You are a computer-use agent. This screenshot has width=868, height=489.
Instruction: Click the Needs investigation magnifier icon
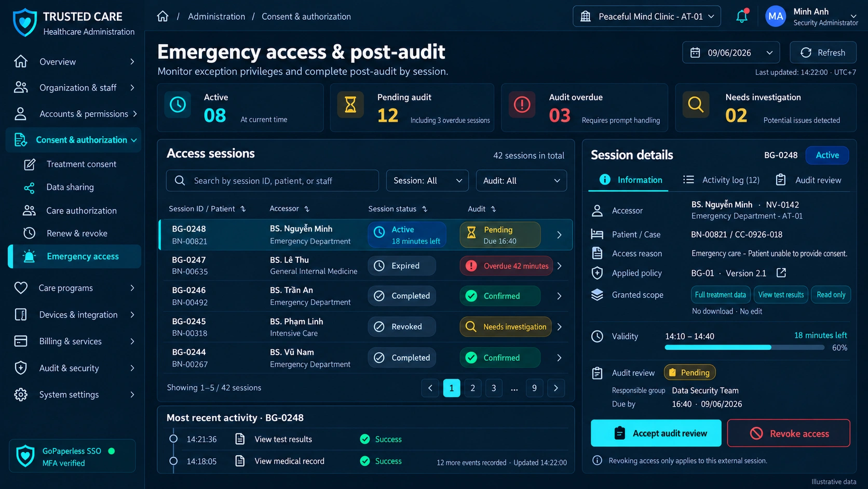coord(696,105)
